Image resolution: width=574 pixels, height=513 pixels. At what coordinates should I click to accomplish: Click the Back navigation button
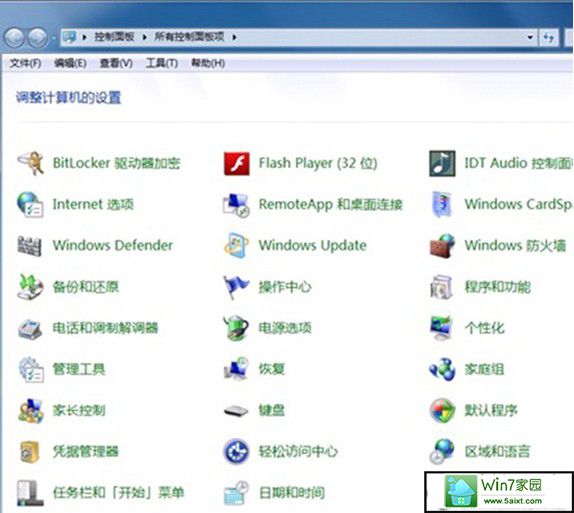point(14,37)
